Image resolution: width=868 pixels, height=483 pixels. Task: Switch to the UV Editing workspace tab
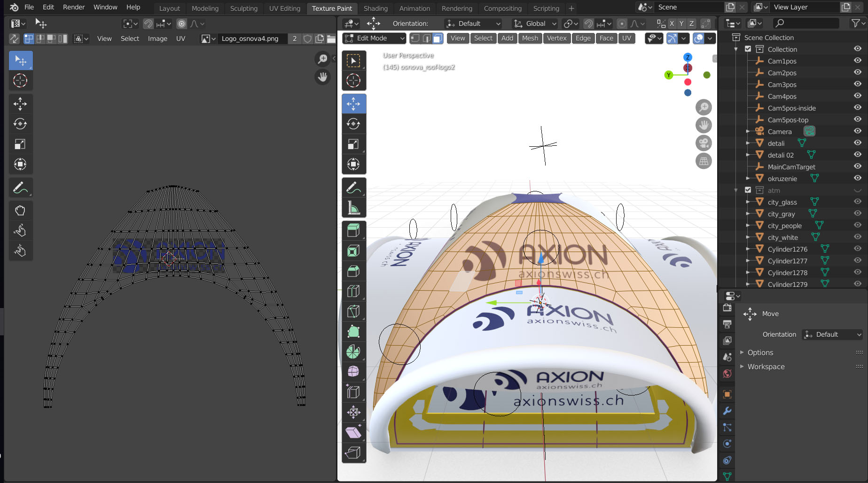[x=284, y=8]
